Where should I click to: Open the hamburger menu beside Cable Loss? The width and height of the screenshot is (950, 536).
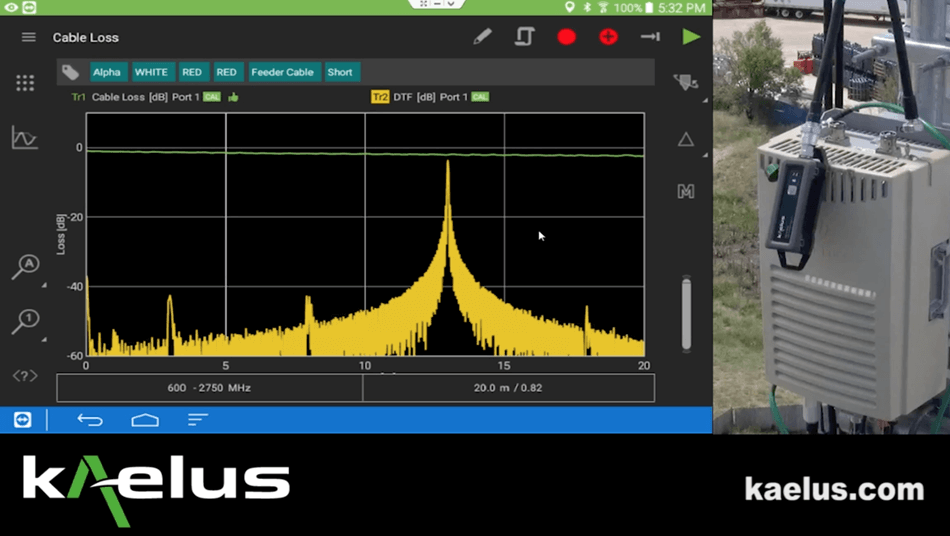[28, 38]
